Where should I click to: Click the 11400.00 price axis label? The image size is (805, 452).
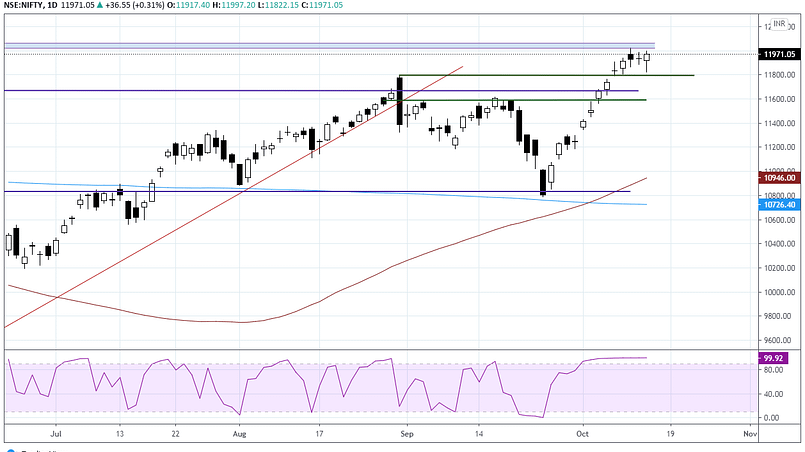tap(779, 123)
